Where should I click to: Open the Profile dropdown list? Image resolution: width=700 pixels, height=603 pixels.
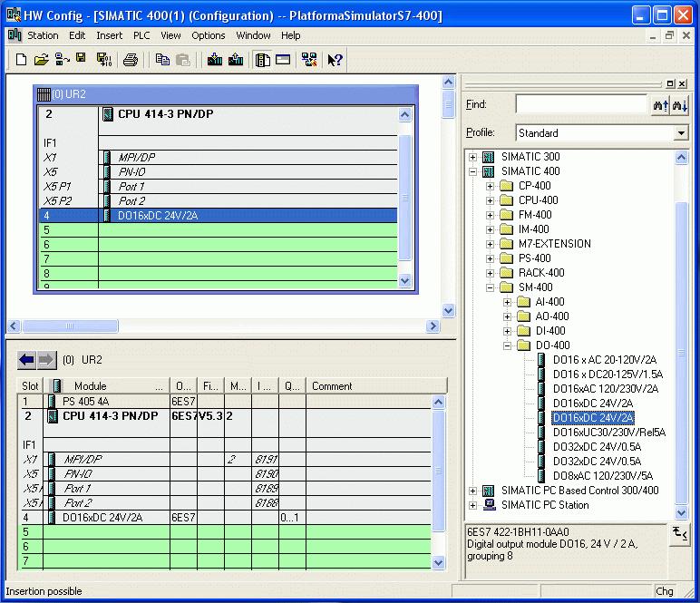(681, 133)
